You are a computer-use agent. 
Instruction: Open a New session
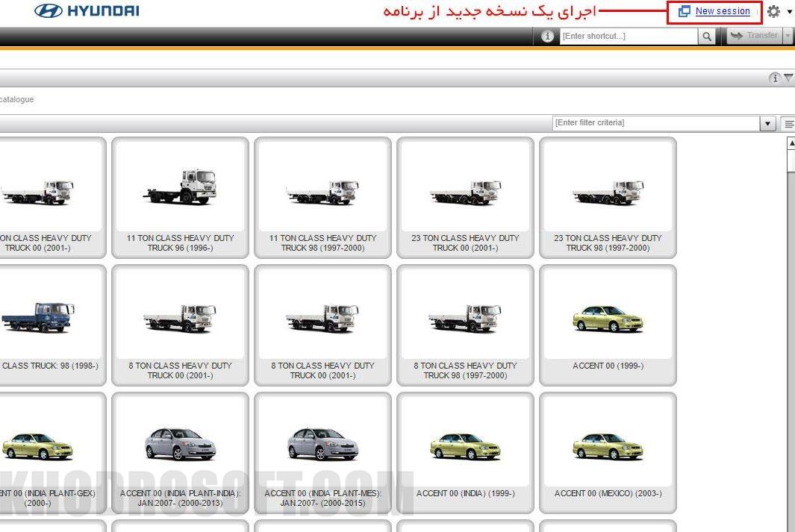pos(722,11)
